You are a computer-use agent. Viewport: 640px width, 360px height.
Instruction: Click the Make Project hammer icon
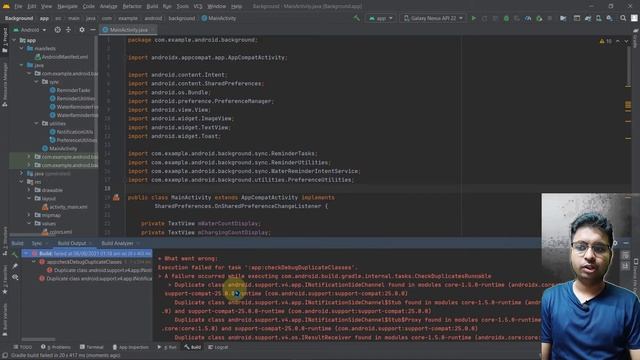pyautogui.click(x=356, y=18)
